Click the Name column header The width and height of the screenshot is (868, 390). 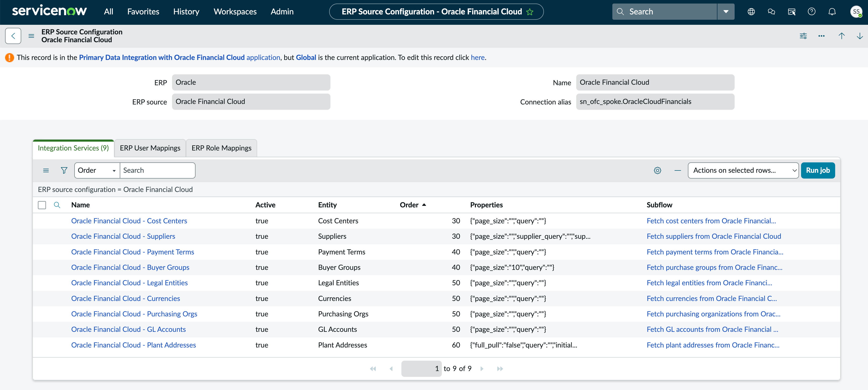point(80,205)
